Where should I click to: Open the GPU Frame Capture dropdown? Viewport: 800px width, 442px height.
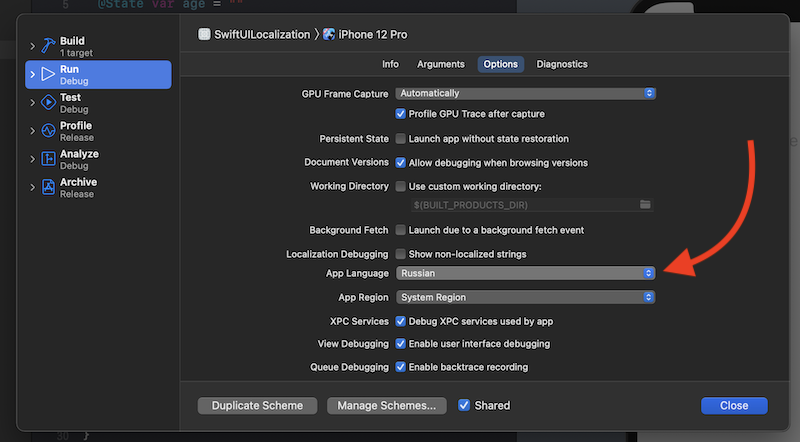526,93
